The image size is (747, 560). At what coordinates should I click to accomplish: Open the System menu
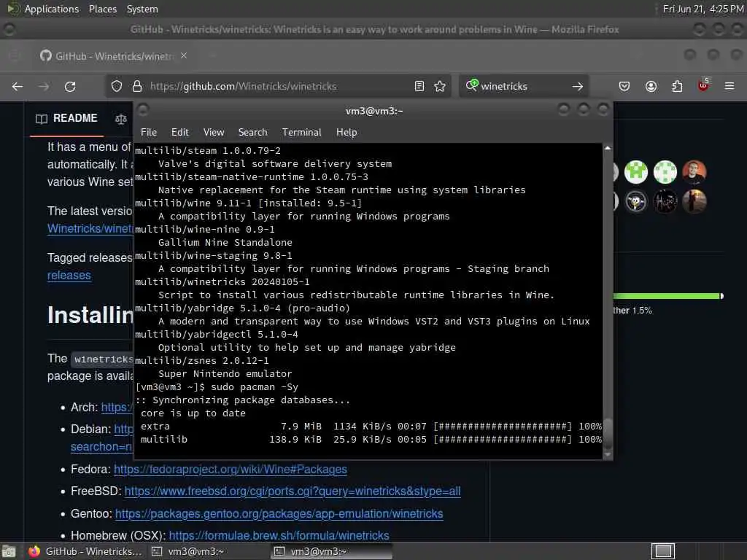tap(142, 9)
